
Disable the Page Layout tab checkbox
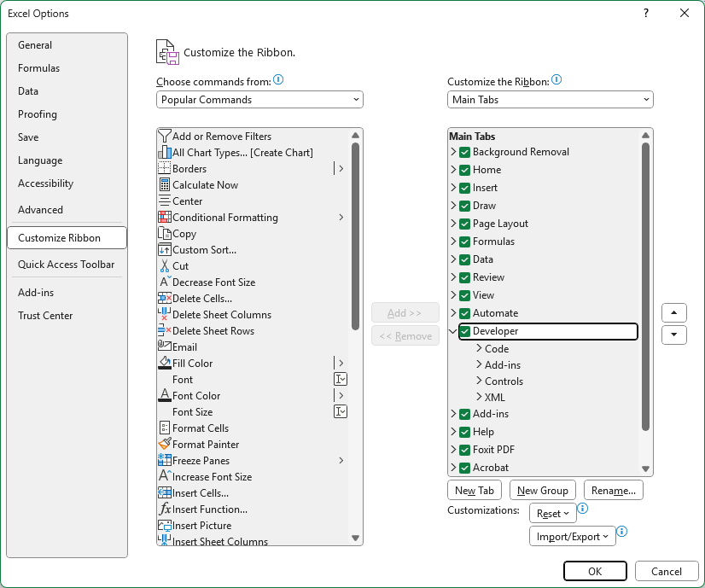click(464, 224)
